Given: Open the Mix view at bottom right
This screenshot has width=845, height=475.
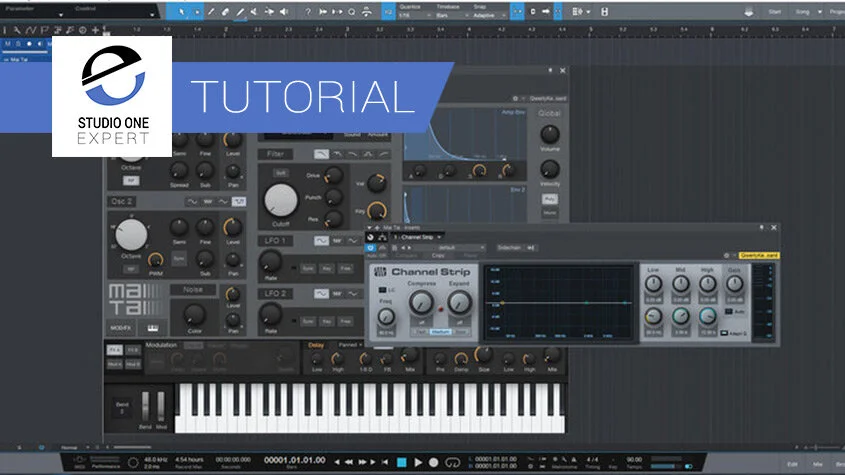Looking at the screenshot, I should pyautogui.click(x=818, y=464).
